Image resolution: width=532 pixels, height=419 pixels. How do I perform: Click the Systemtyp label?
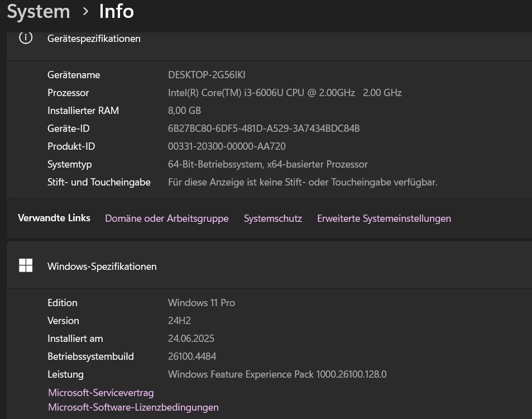(x=70, y=164)
